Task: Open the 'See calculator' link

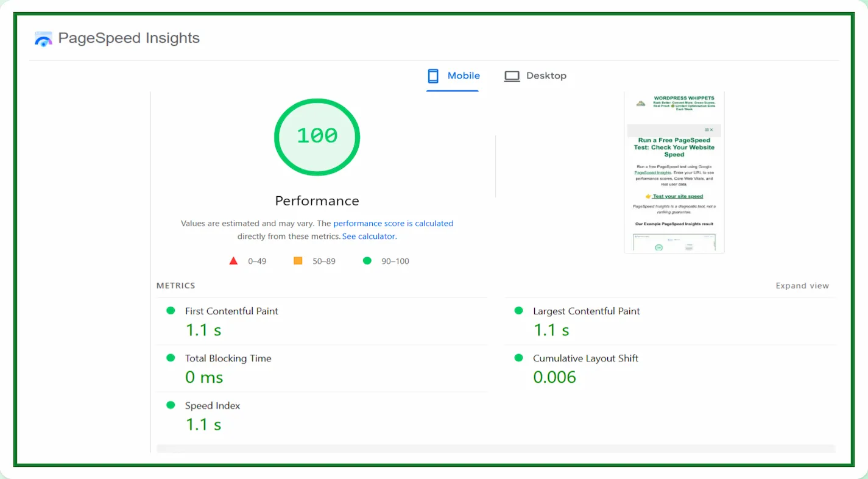Action: point(369,236)
